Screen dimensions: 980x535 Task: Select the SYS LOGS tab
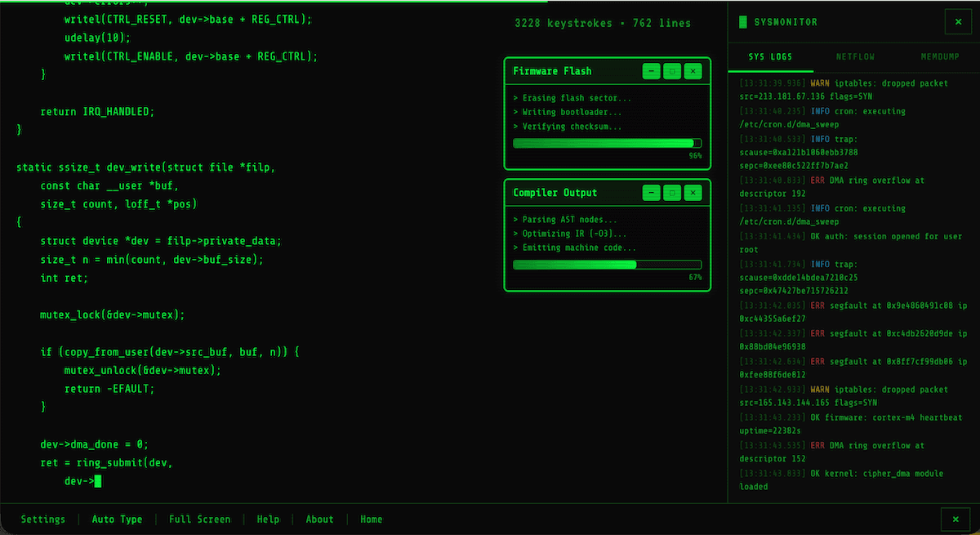pyautogui.click(x=771, y=56)
